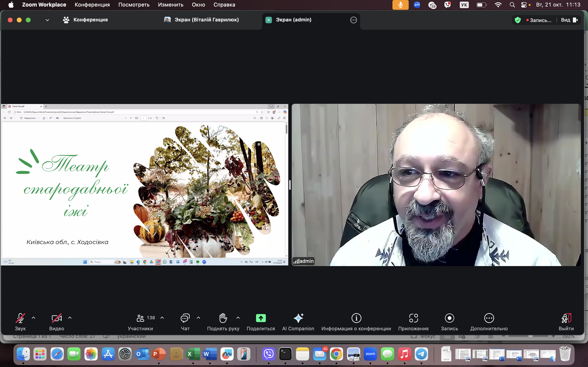Toggle the Record button
Image resolution: width=588 pixels, height=367 pixels.
(x=449, y=318)
